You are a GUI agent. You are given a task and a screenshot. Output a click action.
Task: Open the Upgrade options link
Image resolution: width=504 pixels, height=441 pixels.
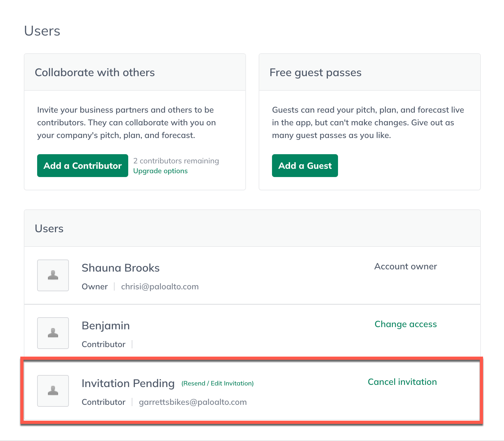[160, 171]
